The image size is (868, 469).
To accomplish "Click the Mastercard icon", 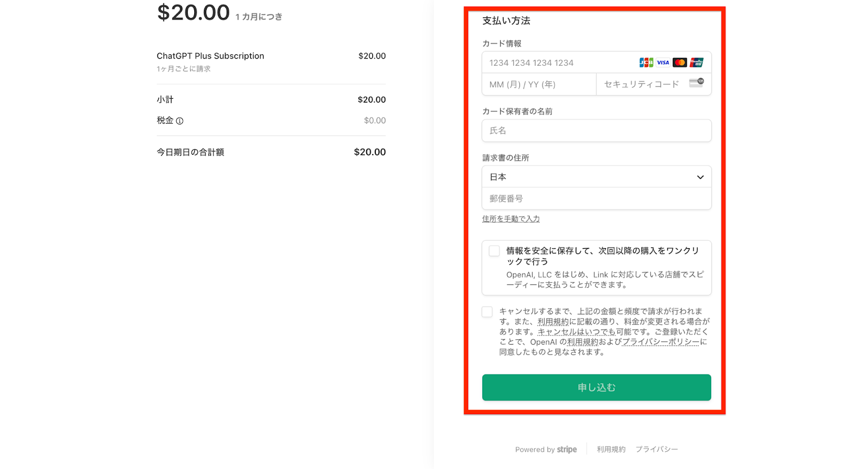I will point(680,62).
